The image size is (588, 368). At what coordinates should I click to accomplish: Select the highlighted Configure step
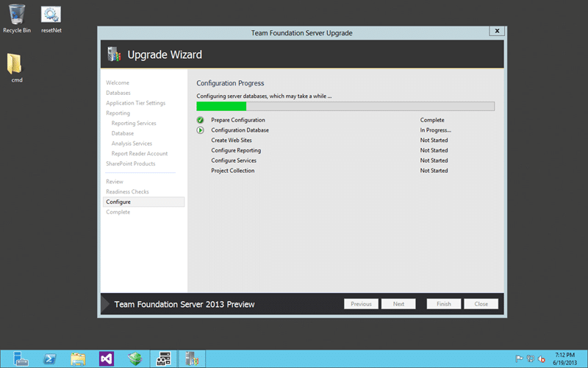coord(143,202)
